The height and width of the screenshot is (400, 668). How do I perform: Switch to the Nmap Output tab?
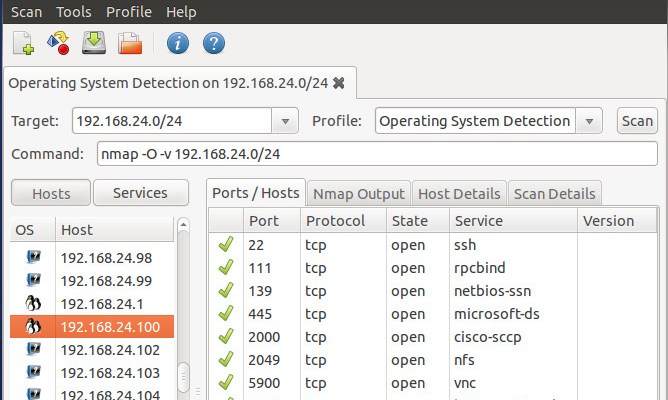(x=359, y=194)
